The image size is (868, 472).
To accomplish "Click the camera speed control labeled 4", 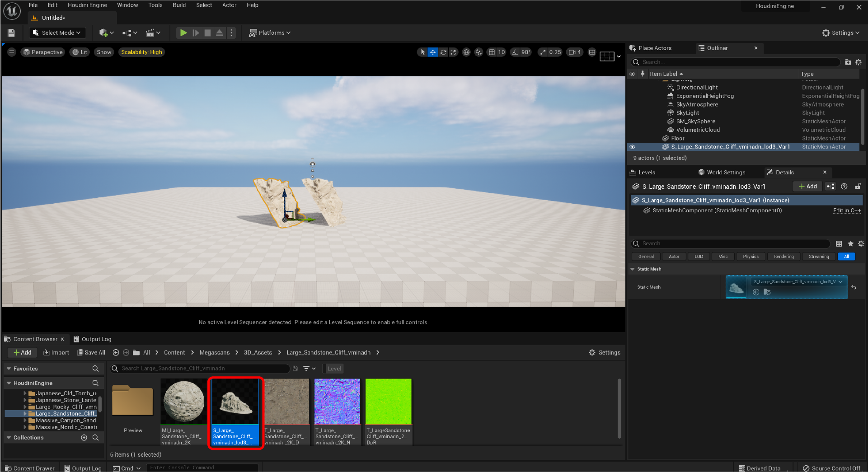I will [574, 52].
